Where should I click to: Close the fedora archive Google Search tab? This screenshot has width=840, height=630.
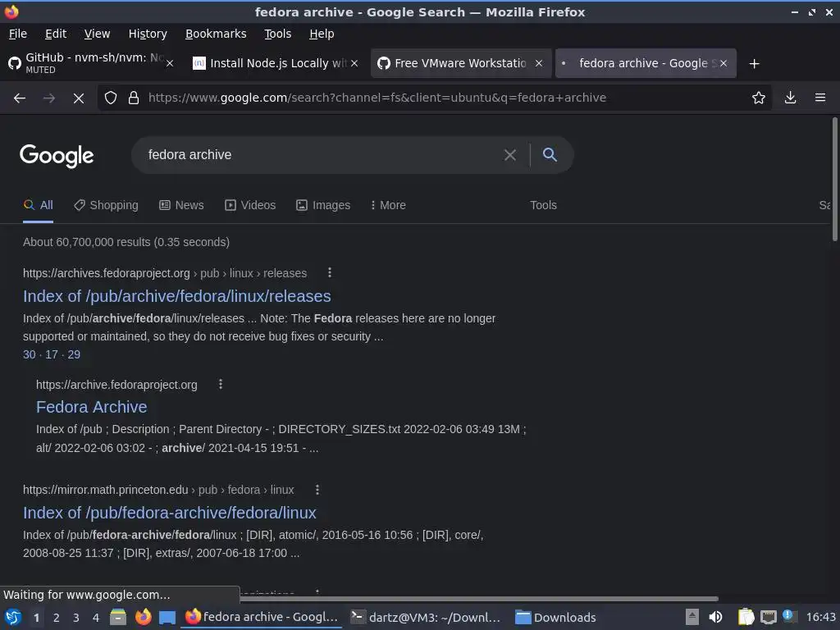(724, 63)
